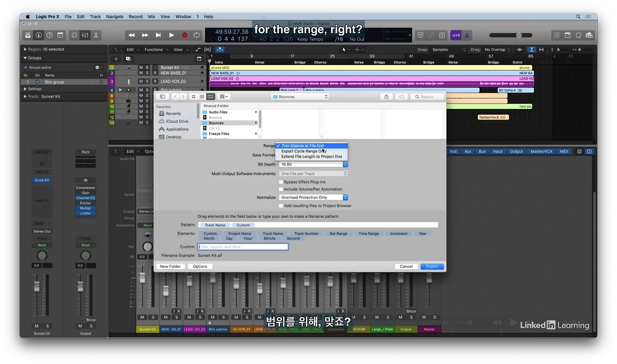The width and height of the screenshot is (617, 364).
Task: Toggle the BVs group On checkbox
Action: [37, 82]
